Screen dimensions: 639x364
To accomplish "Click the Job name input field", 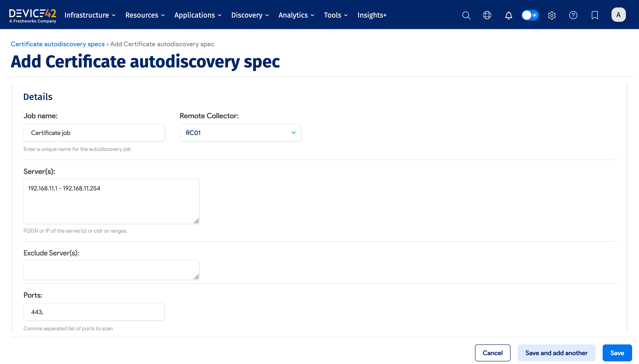I will (x=94, y=133).
